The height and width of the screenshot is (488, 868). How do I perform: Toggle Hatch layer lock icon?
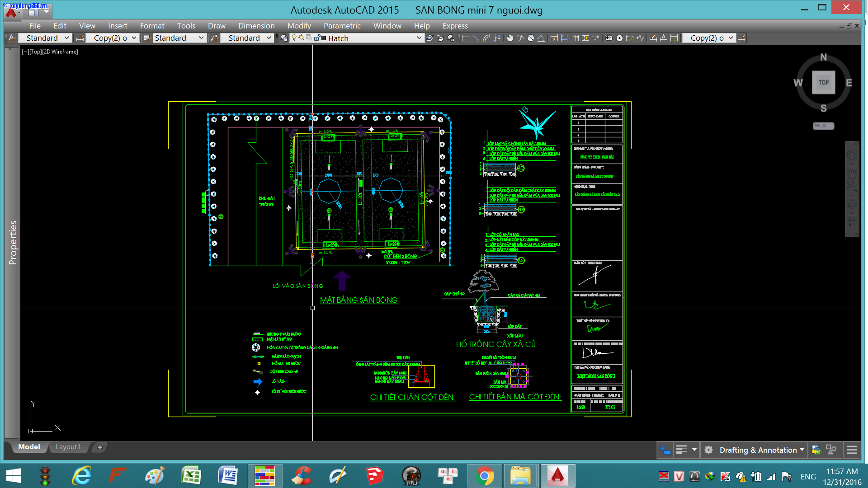click(317, 38)
